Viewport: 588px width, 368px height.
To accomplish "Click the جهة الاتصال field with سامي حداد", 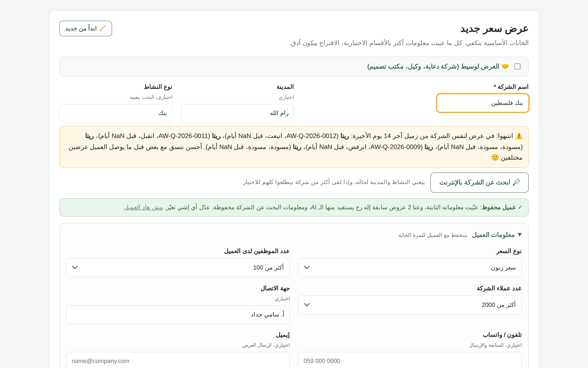I will (178, 314).
